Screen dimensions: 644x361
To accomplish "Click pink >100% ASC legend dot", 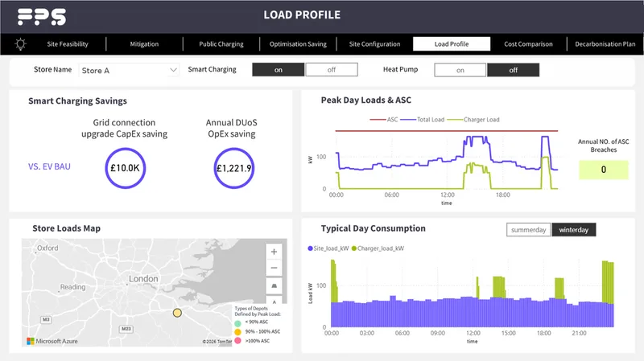I will click(x=237, y=340).
